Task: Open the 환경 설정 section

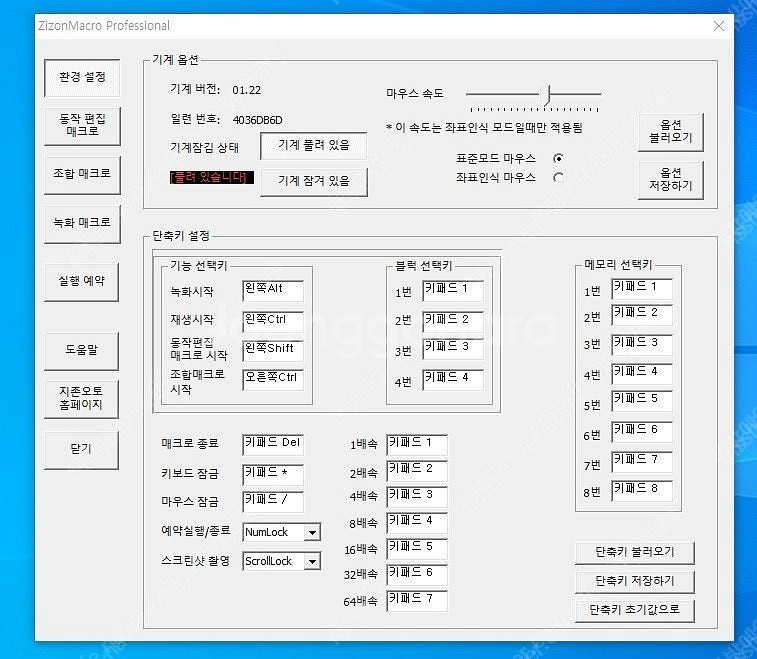Action: tap(82, 77)
